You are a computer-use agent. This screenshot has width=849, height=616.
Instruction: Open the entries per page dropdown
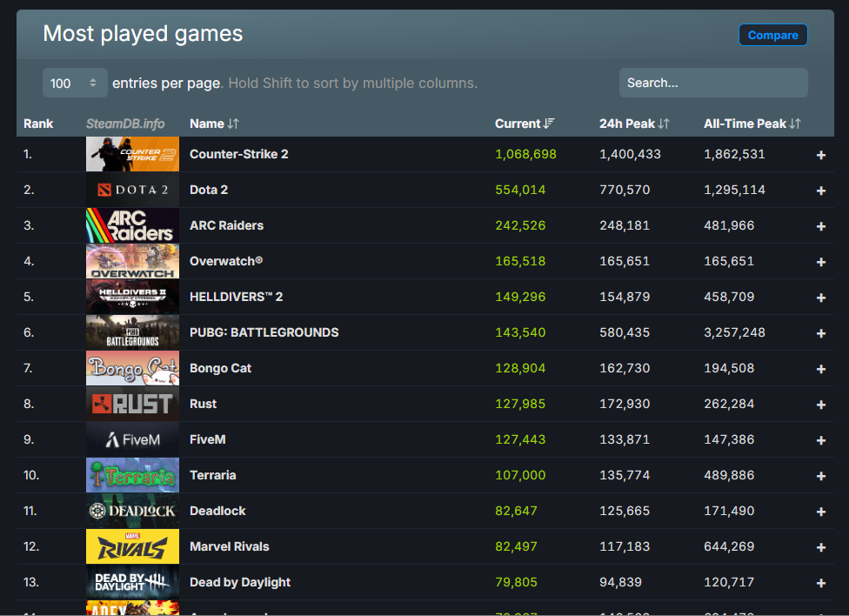(x=75, y=83)
